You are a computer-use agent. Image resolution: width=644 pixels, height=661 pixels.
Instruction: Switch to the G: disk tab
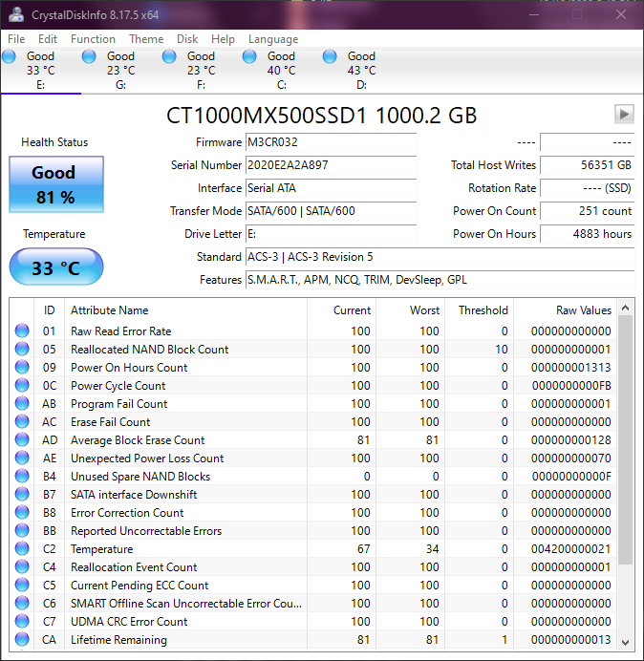pyautogui.click(x=121, y=70)
